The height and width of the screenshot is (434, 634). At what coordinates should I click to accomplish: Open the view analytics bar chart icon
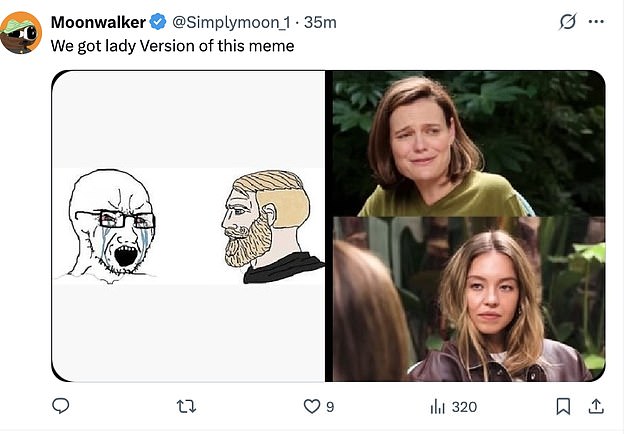pos(437,406)
